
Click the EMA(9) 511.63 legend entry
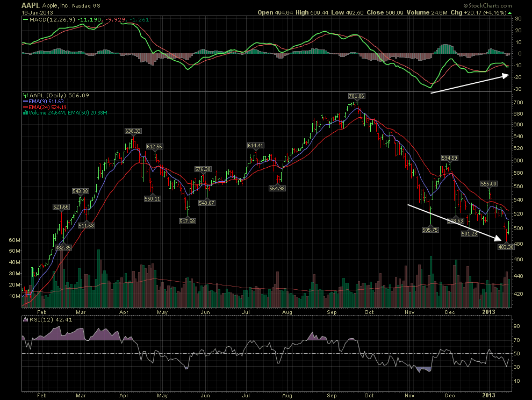point(44,101)
